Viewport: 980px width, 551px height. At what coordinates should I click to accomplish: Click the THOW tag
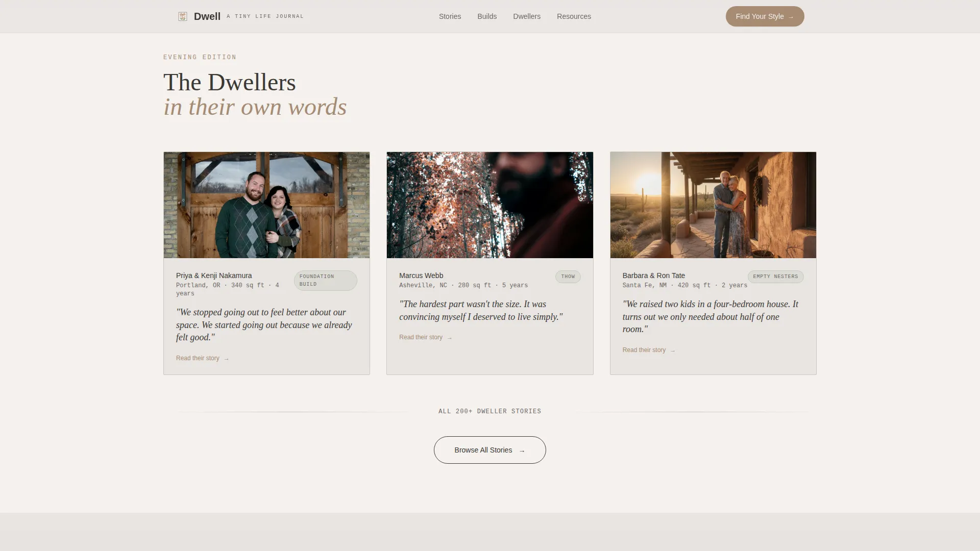[568, 277]
